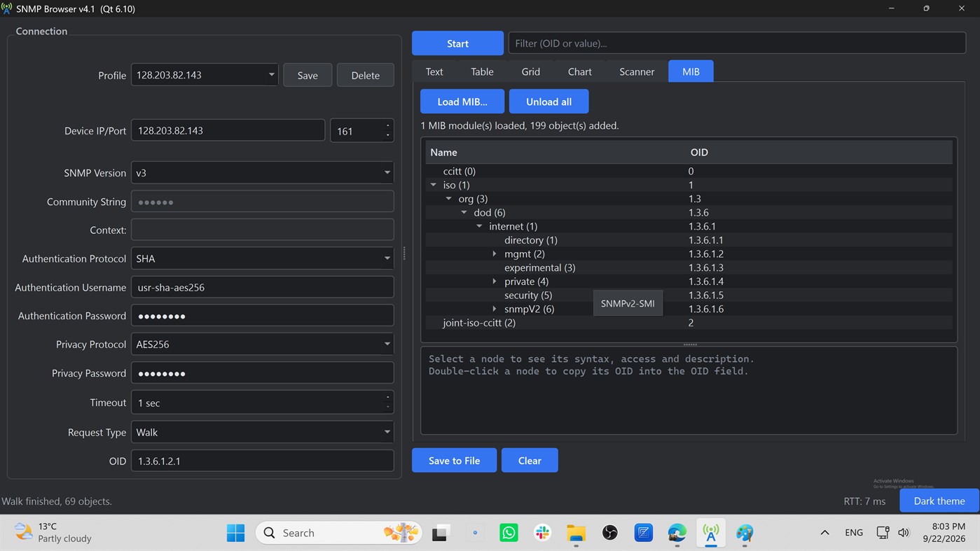This screenshot has height=551, width=980.
Task: Collapse the internet (1) tree node
Action: (x=479, y=226)
